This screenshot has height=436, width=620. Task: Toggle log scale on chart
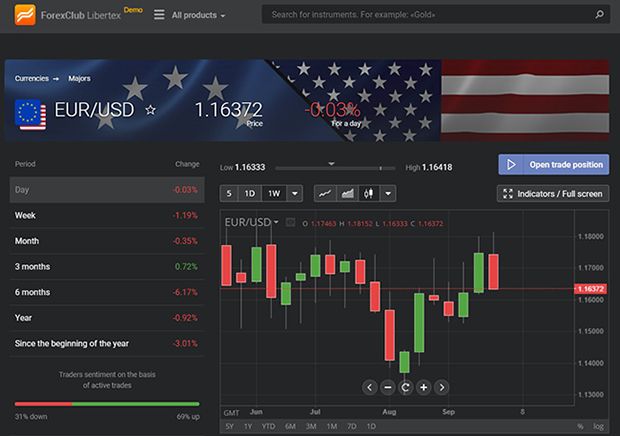pyautogui.click(x=599, y=427)
